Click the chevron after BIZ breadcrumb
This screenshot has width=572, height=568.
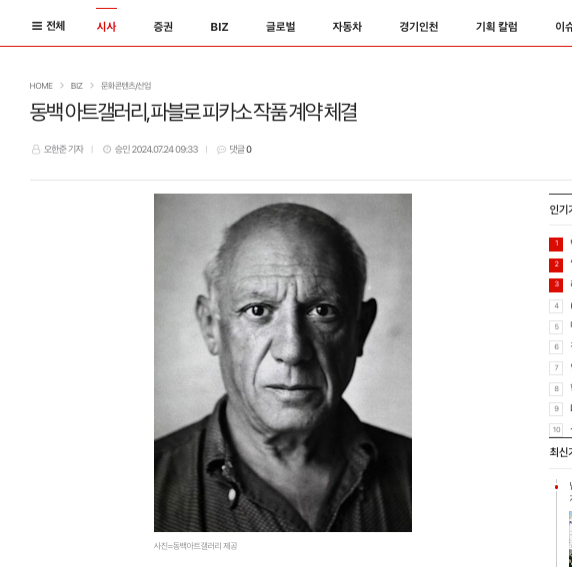92,85
